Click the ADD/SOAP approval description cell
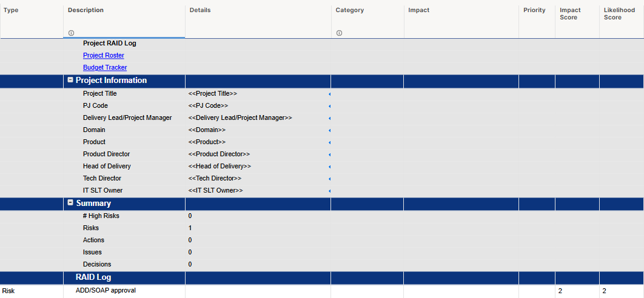644x298 pixels. point(124,291)
